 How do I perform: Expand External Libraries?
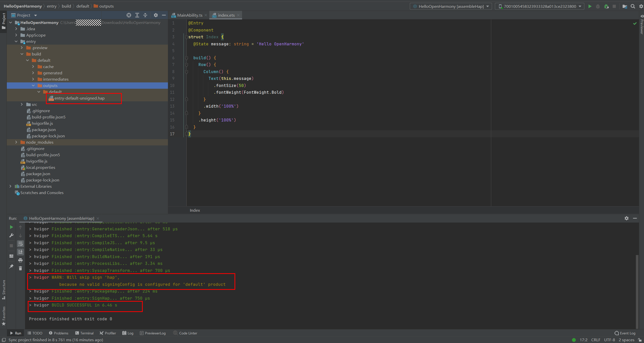coord(10,186)
